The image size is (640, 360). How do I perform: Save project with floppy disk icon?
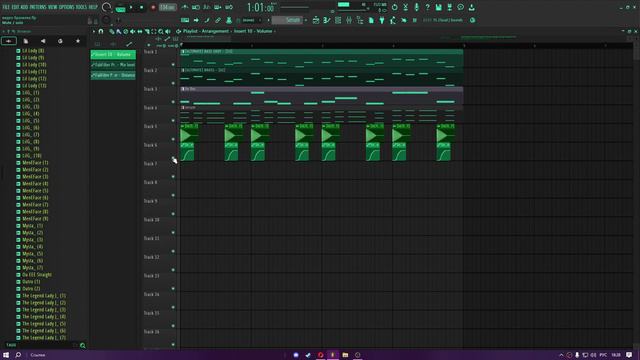click(438, 7)
